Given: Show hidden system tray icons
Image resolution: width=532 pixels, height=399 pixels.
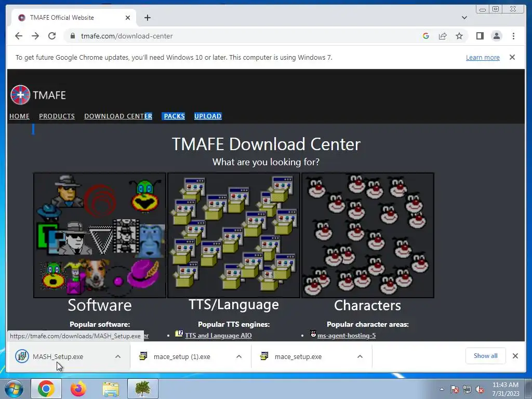Looking at the screenshot, I should click(x=442, y=389).
